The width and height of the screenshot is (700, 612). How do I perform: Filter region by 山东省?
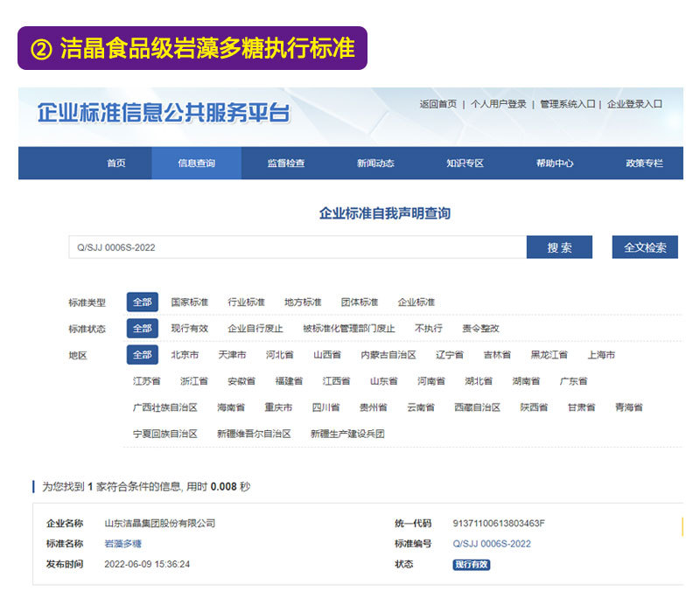[x=384, y=381]
